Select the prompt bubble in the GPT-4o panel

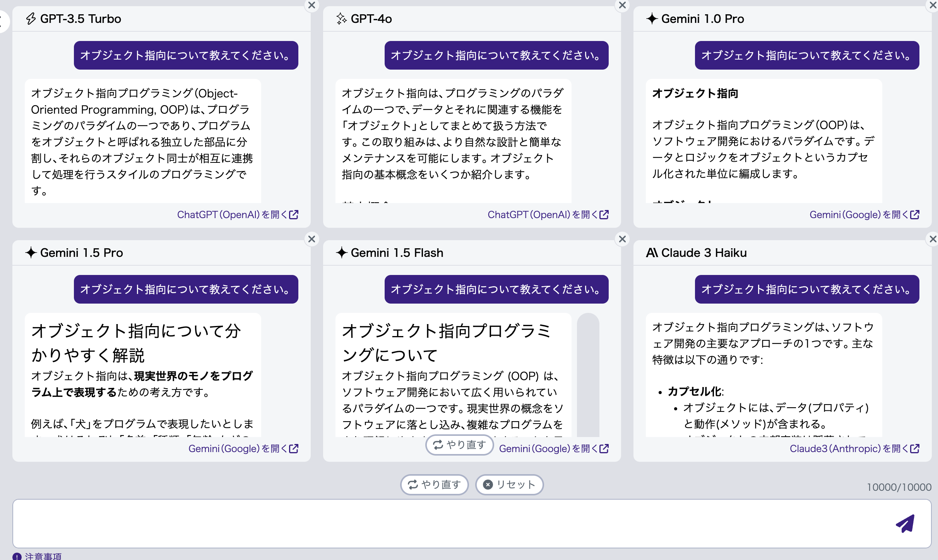(x=496, y=55)
